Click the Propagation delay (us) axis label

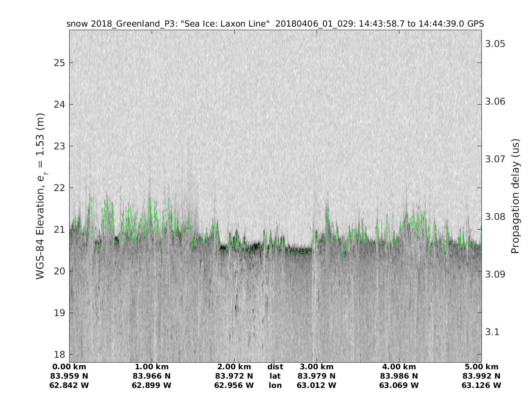tap(515, 196)
